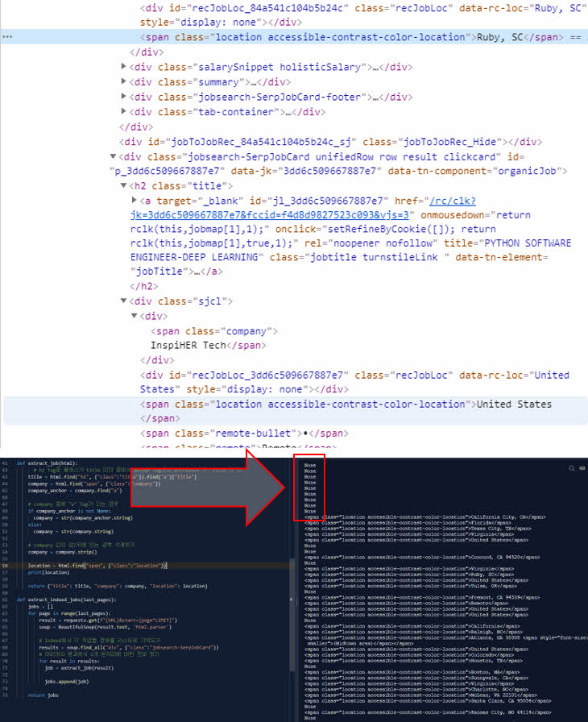Click the InspiHER Tech text node
Screen dimensions: 588x722
(188, 346)
